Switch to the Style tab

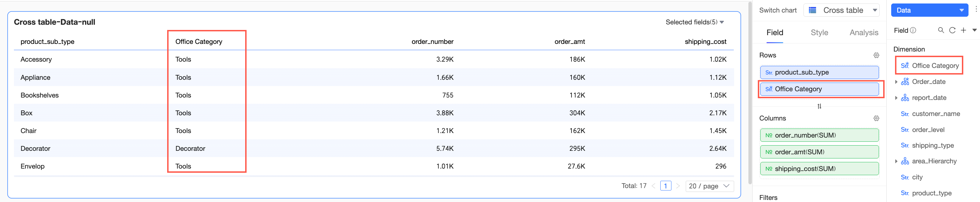pos(819,33)
